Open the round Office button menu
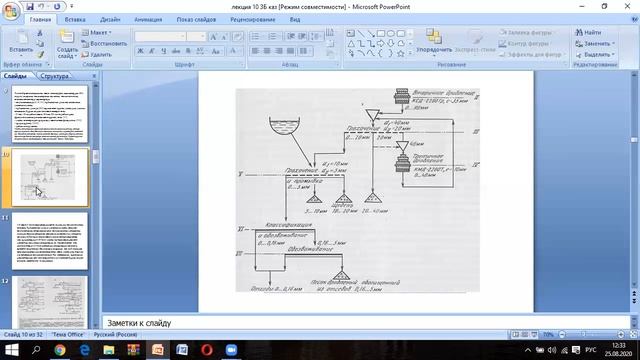Image resolution: width=640 pixels, height=360 pixels. [x=11, y=11]
